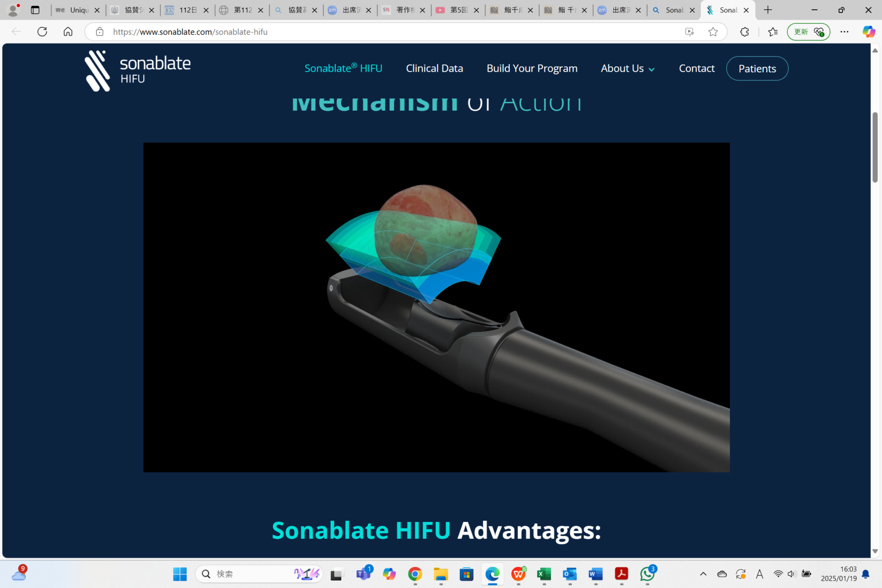Open Build Your Program page

point(532,68)
